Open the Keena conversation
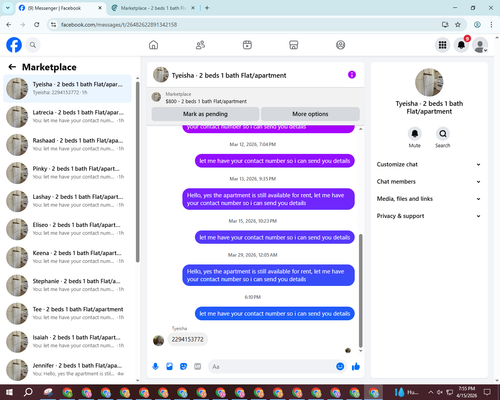This screenshot has height=400, width=500. pos(68,257)
